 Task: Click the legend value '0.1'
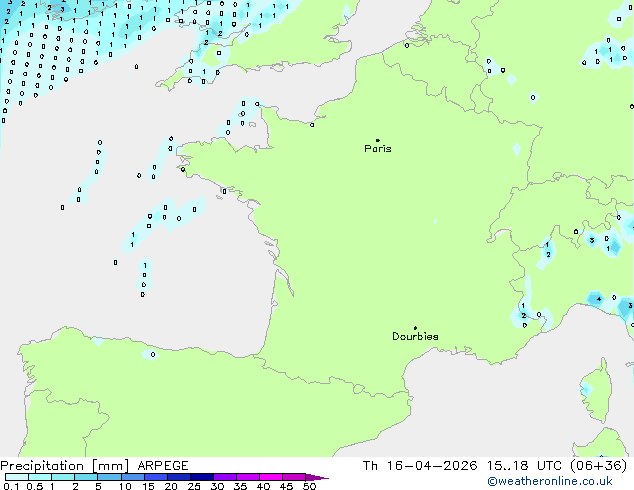[11, 486]
